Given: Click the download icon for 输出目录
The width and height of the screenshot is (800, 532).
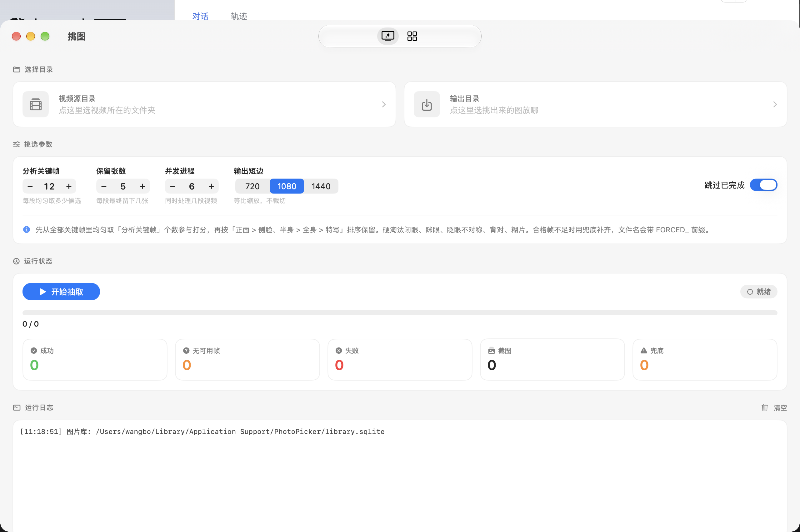Looking at the screenshot, I should (427, 104).
